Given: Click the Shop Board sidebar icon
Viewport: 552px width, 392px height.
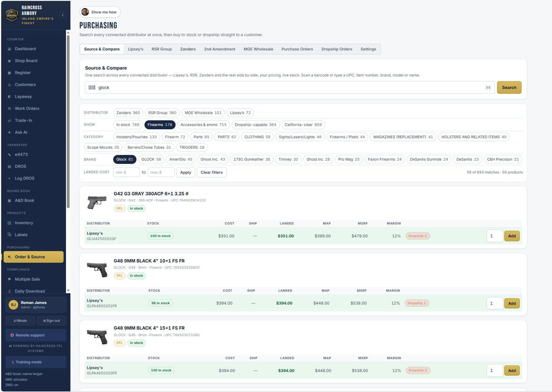Looking at the screenshot, I should pyautogui.click(x=9, y=61).
